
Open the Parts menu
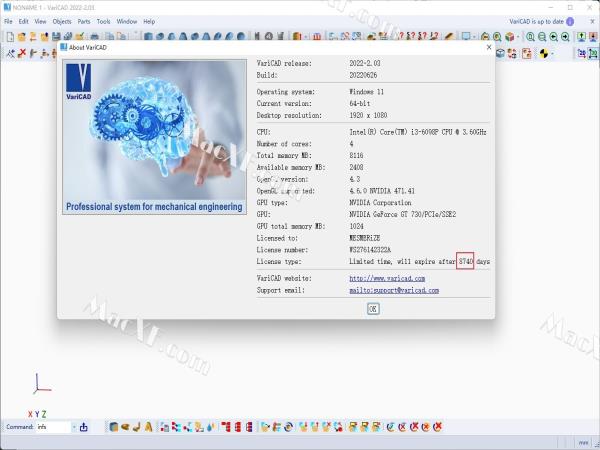coord(84,21)
